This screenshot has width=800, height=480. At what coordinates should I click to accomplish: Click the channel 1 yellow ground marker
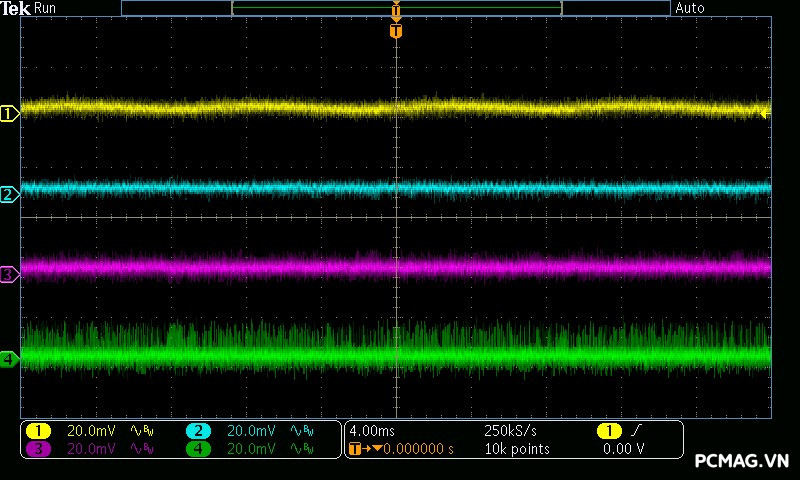(x=9, y=114)
